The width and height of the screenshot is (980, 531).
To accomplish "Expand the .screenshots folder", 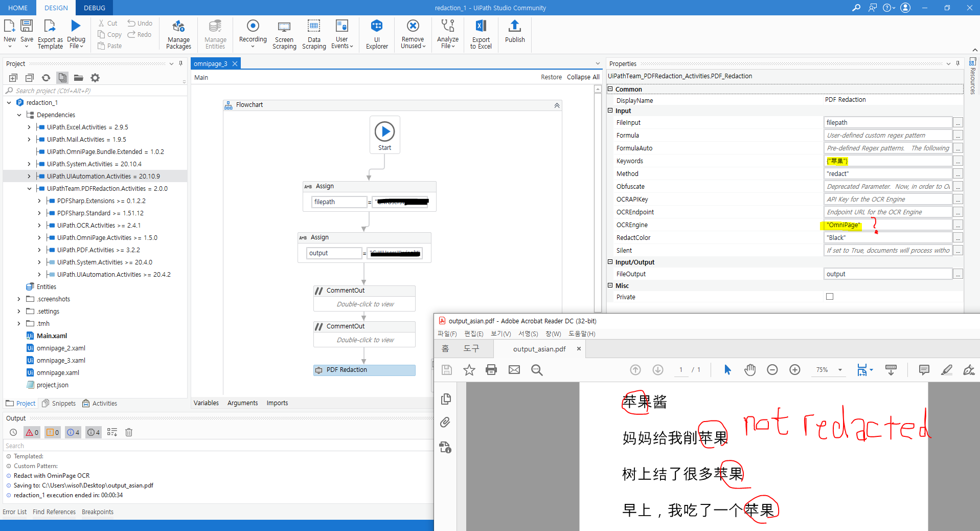I will [x=19, y=299].
